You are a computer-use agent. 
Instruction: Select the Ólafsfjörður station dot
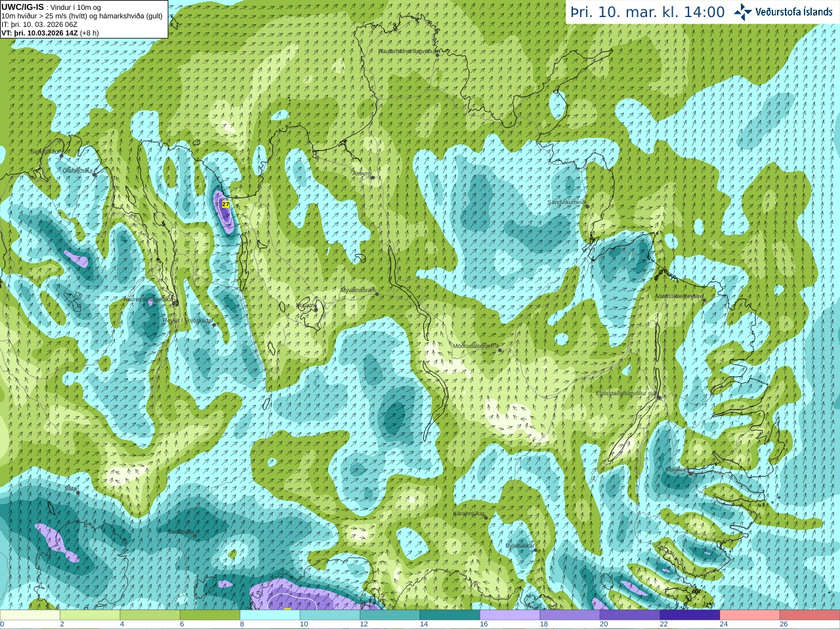point(94,175)
